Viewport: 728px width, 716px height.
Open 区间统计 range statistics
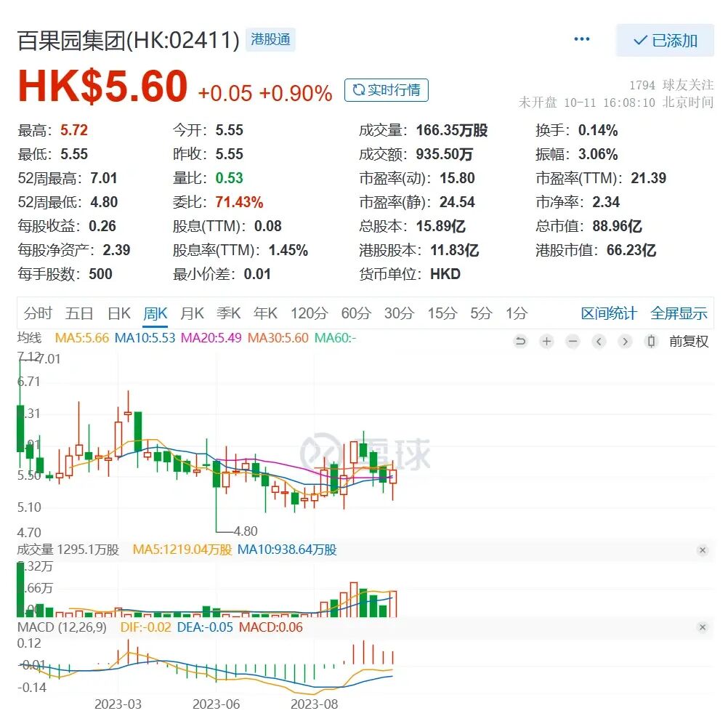tap(609, 313)
